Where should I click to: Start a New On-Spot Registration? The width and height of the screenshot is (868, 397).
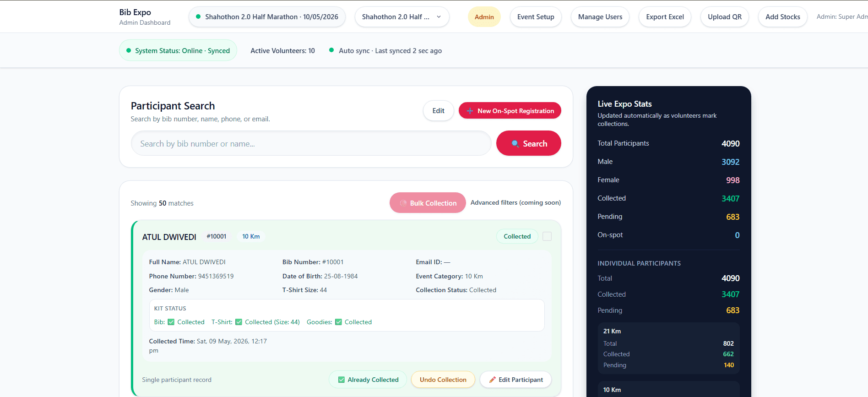[510, 111]
